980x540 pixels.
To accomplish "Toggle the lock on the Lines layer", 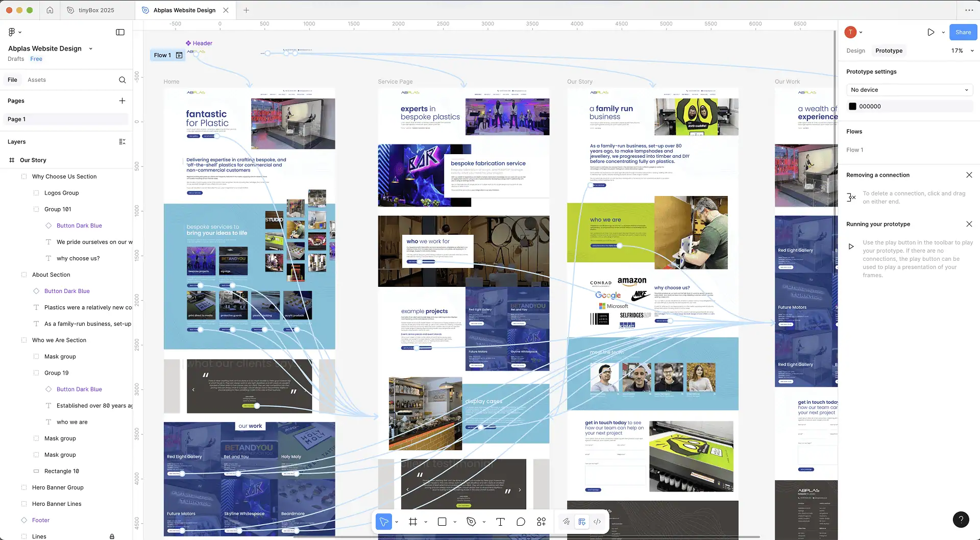I will (112, 536).
